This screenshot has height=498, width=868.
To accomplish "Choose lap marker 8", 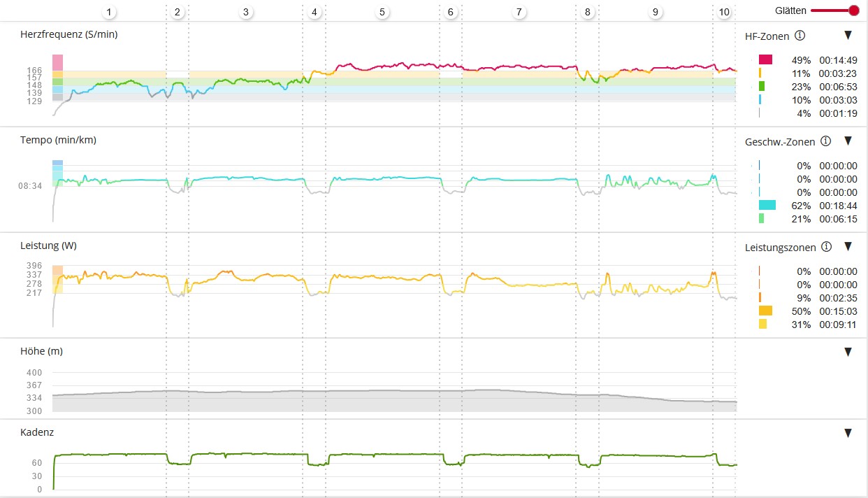I will [x=587, y=13].
